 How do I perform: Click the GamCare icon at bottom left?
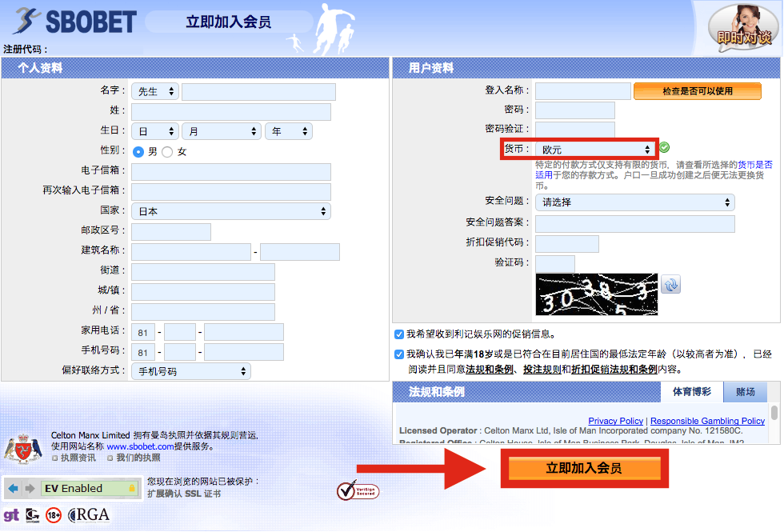pos(30,516)
